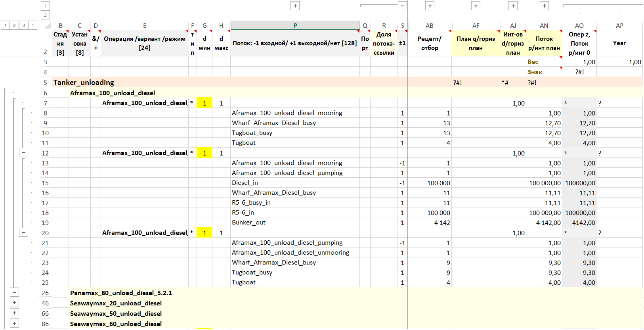Click the plus outline button above column AJ
The image size is (644, 330).
click(513, 6)
